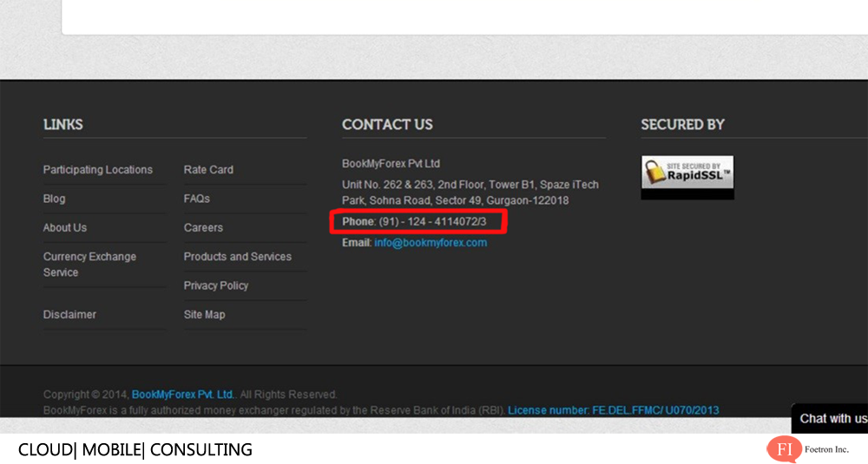Open the RBI license number link
This screenshot has width=868, height=464.
(x=614, y=410)
